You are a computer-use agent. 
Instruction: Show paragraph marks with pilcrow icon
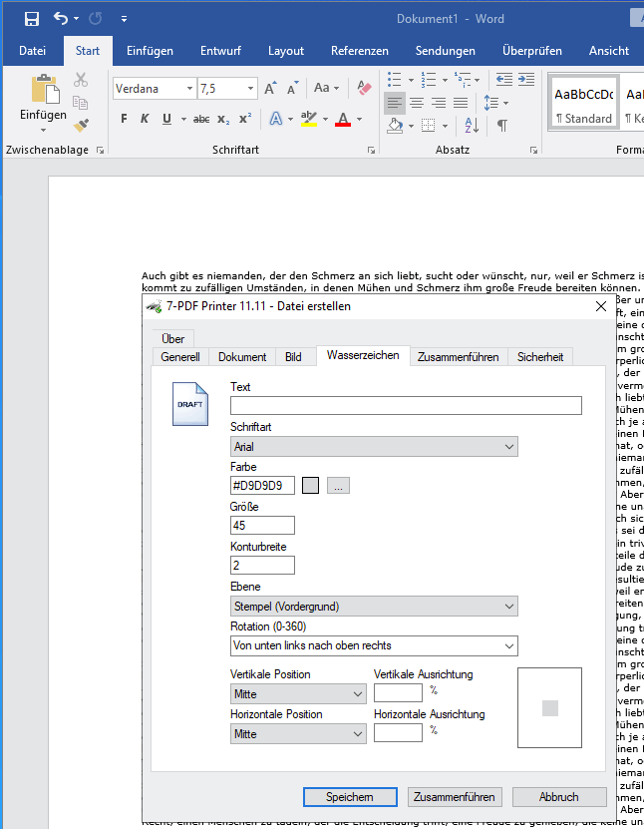(501, 126)
